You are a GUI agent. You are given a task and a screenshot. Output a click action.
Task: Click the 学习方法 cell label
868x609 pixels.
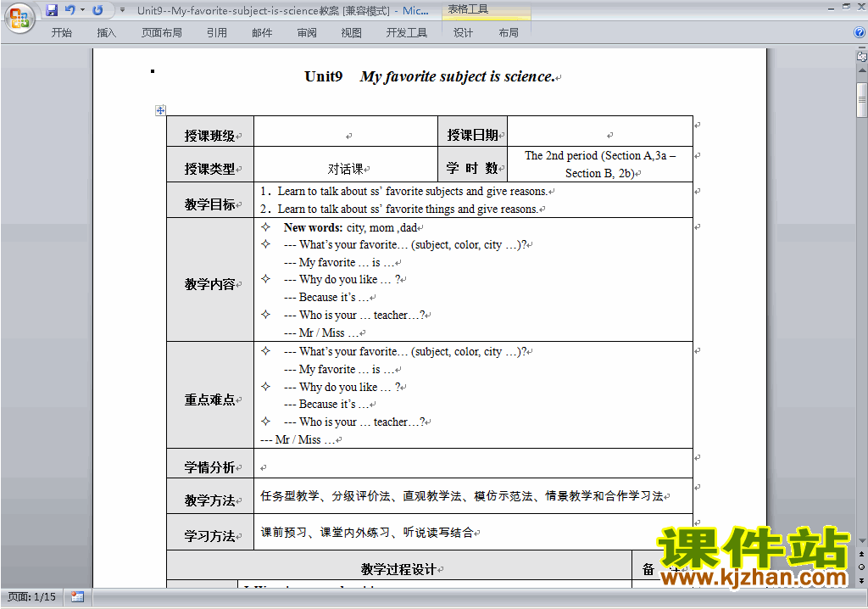(210, 536)
